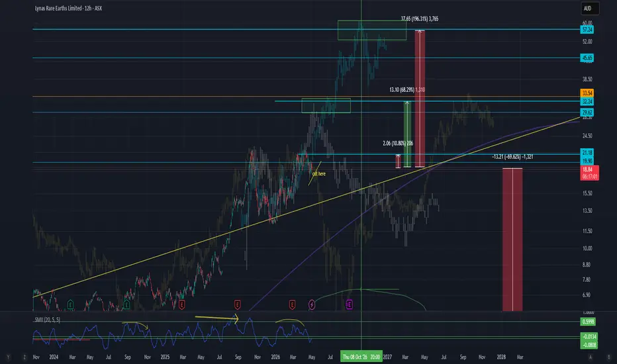Screen dimensions: 617x364
Task: Click 13.50 on the price scale
Action: (x=587, y=210)
